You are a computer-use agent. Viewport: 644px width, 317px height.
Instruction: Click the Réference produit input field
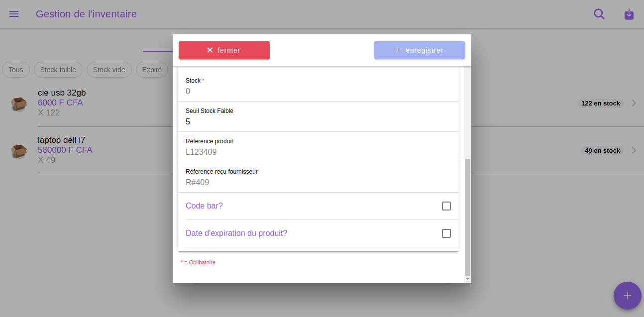(x=318, y=152)
